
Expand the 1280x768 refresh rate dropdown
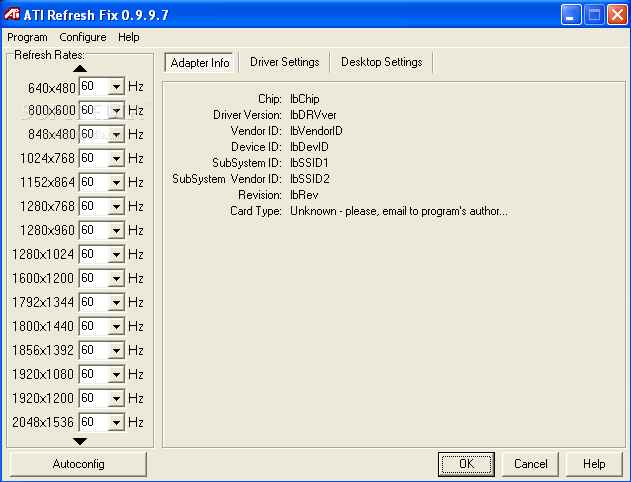116,206
